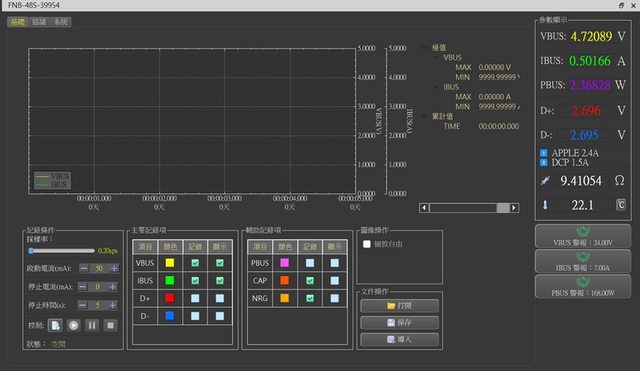Click the VBUS yellow color swatch

tap(170, 263)
